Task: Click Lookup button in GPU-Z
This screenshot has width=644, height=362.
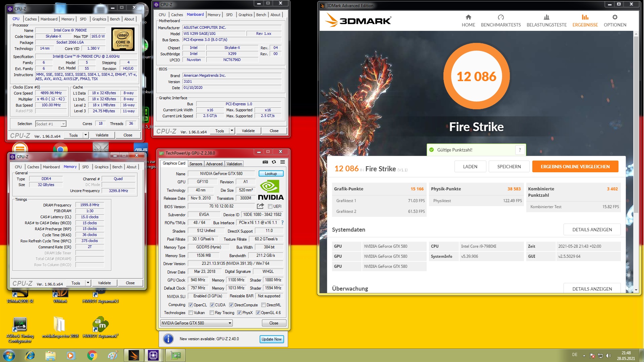Action: pos(271,174)
